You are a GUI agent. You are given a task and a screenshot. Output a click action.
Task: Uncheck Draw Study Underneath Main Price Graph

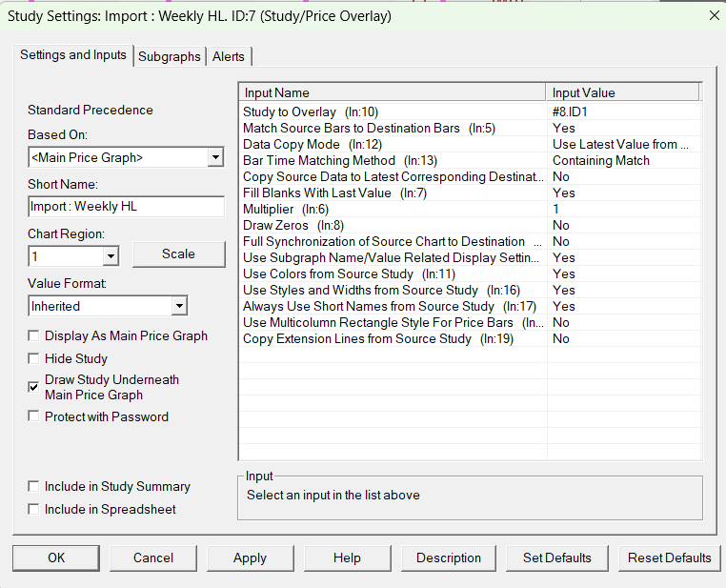[34, 387]
